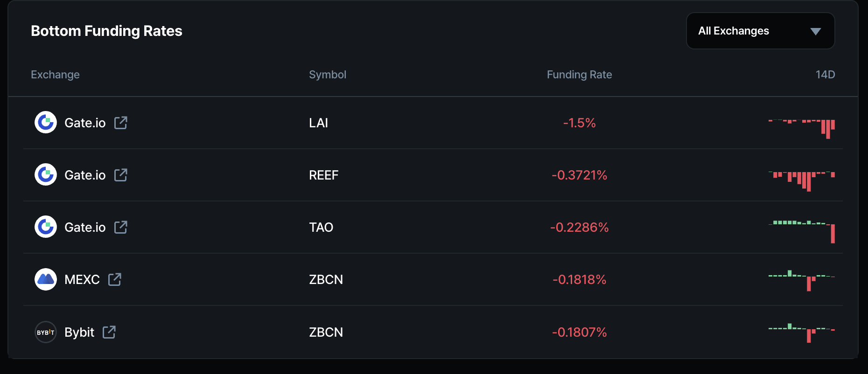The image size is (868, 374).
Task: Click the Exchange column header
Action: point(55,75)
